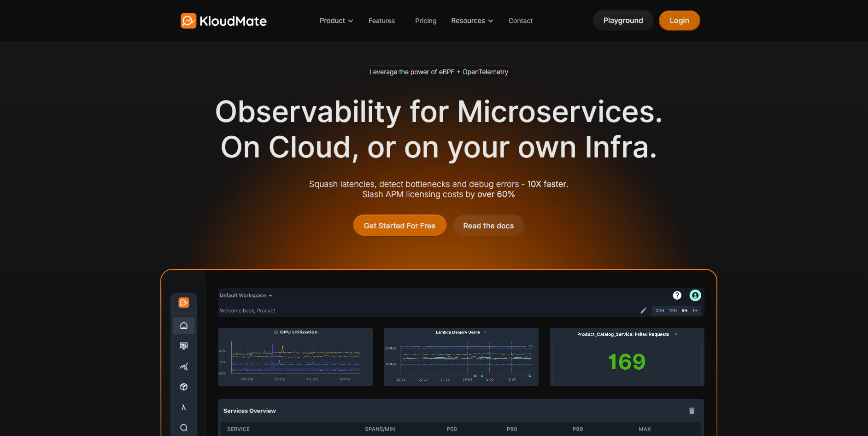Click the pencil edit dashboard icon
The width and height of the screenshot is (868, 436).
point(643,311)
